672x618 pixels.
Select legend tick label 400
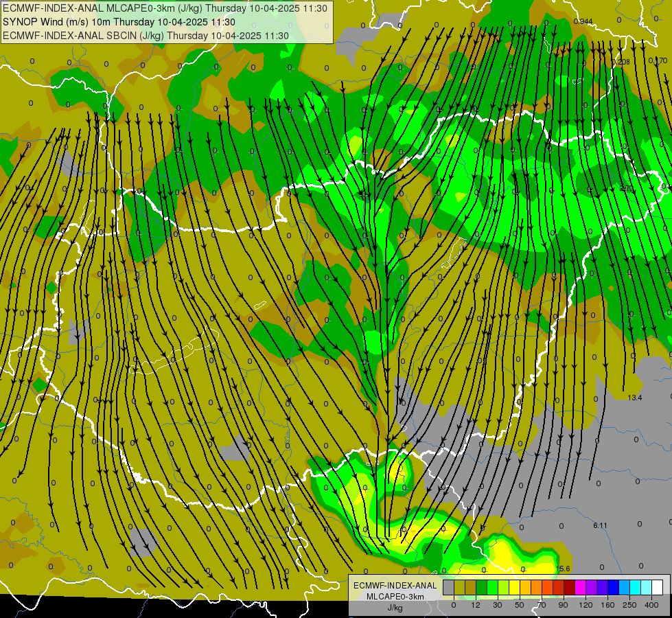651,605
